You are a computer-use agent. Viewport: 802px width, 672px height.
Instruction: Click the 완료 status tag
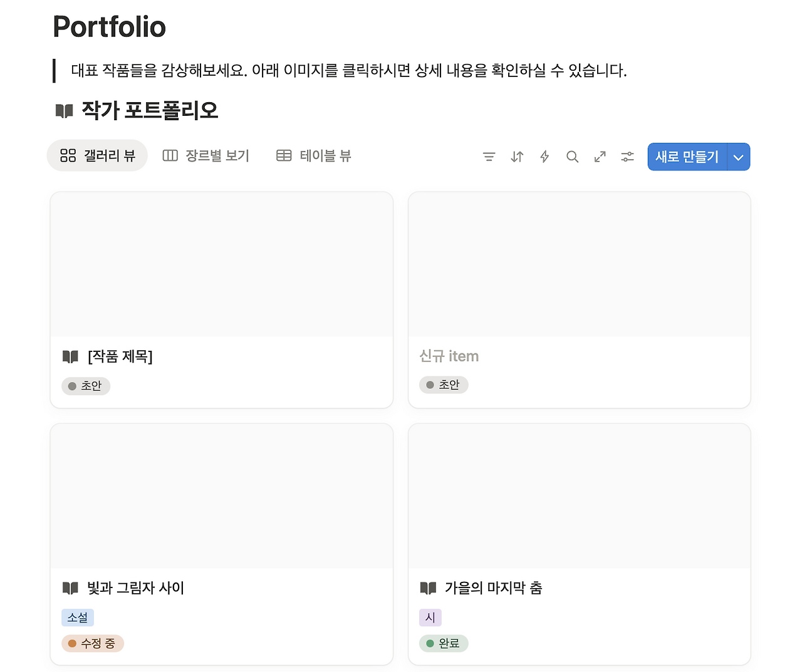pos(444,643)
